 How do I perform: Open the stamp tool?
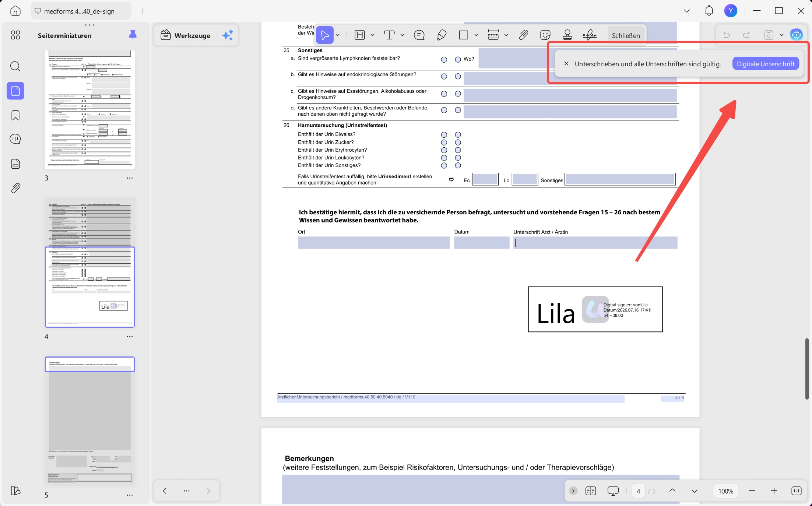tap(567, 35)
